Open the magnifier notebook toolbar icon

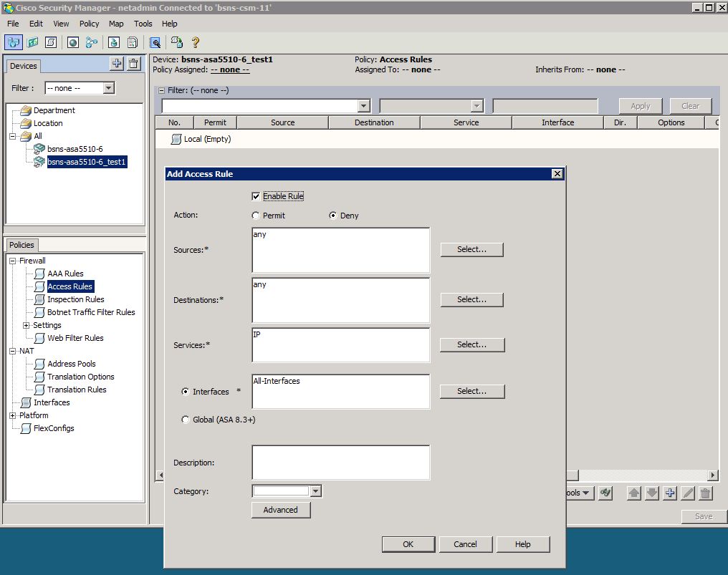[x=155, y=42]
